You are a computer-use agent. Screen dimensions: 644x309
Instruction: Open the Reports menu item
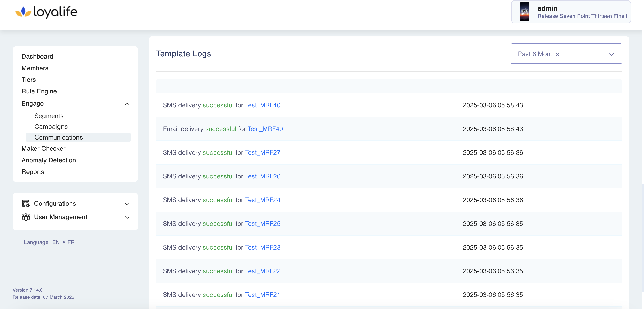click(x=33, y=172)
